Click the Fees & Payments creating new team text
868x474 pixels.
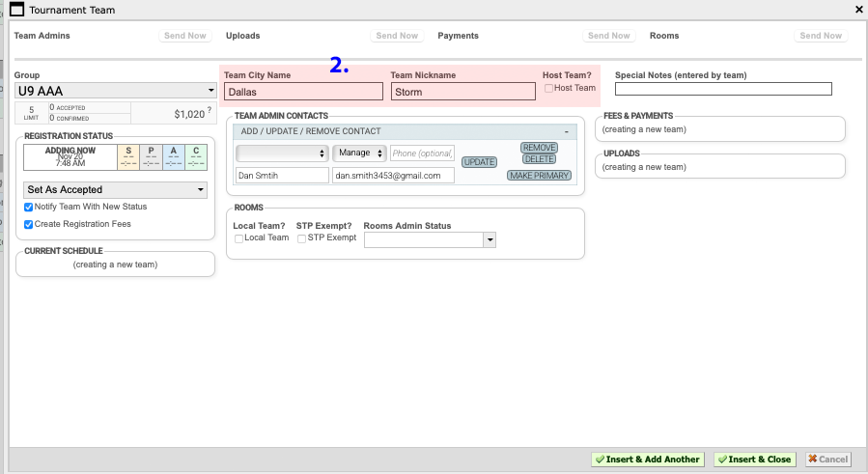click(x=644, y=129)
